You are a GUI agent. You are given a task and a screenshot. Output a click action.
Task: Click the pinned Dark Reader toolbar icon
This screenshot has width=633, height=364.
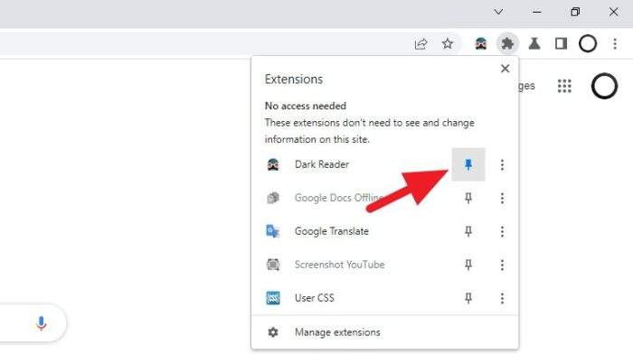tap(480, 43)
